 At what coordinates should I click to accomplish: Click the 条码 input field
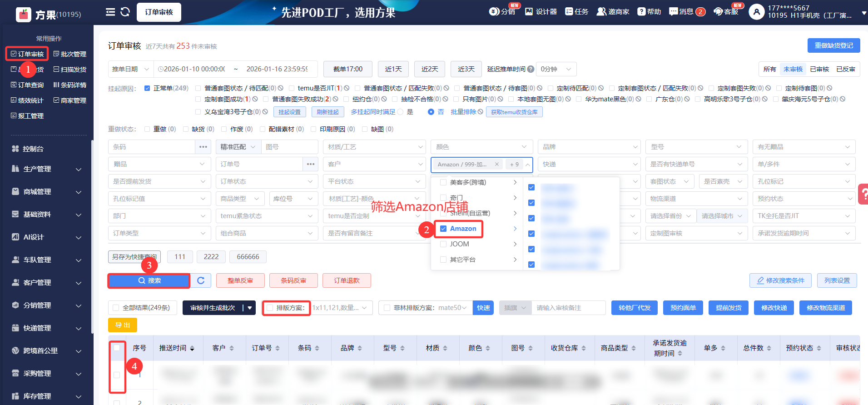(x=152, y=147)
